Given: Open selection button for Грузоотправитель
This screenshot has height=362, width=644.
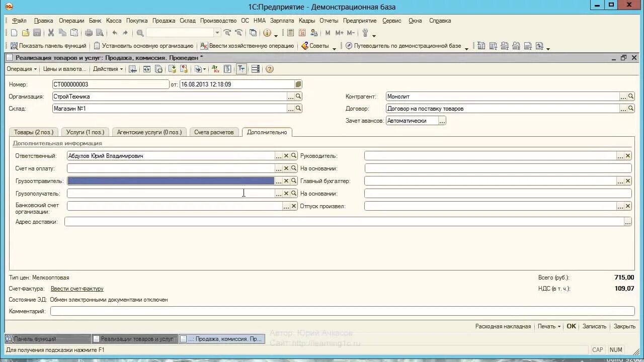Looking at the screenshot, I should [279, 181].
